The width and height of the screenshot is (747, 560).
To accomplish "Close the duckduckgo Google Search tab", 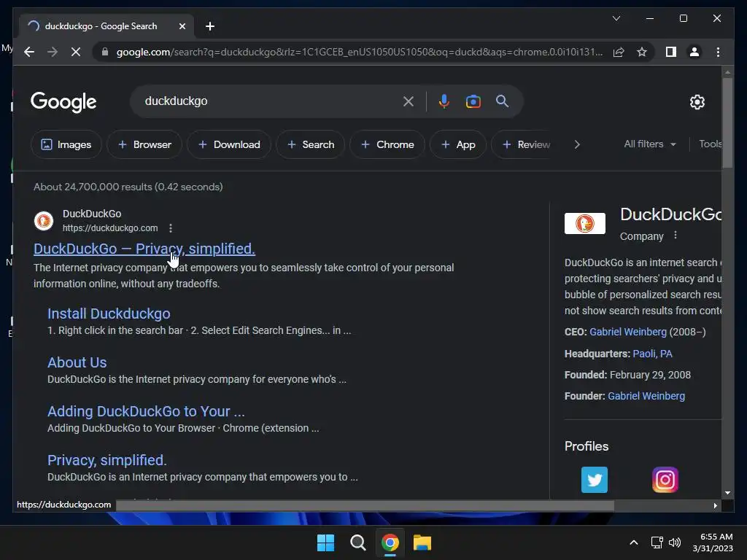I will (182, 26).
